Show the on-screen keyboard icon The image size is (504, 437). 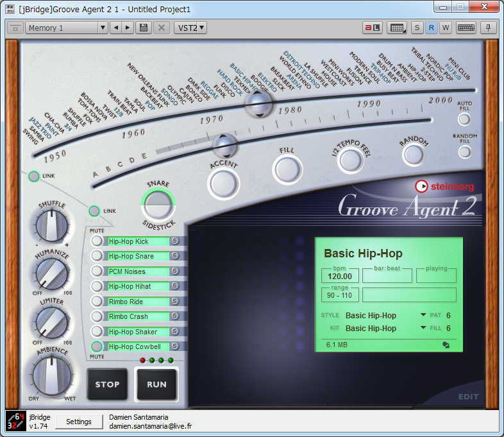pos(466,28)
